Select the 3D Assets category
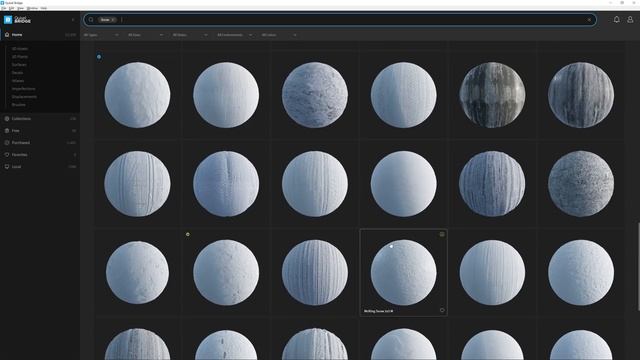The width and height of the screenshot is (640, 360). pos(20,49)
